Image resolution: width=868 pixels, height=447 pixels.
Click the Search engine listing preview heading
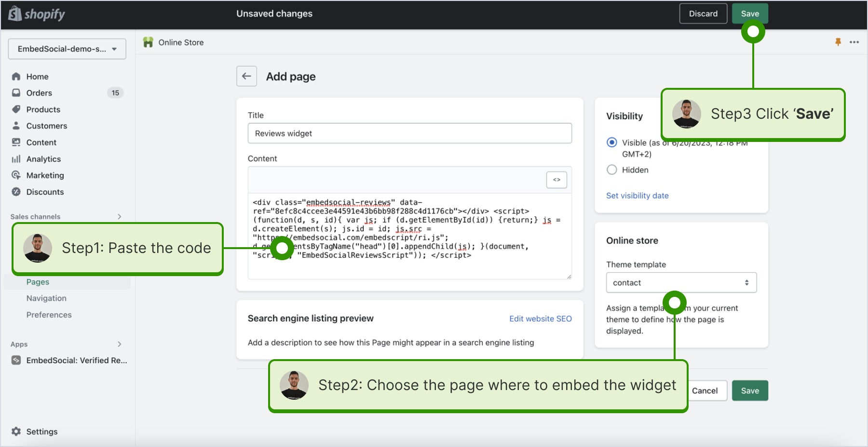pyautogui.click(x=311, y=318)
